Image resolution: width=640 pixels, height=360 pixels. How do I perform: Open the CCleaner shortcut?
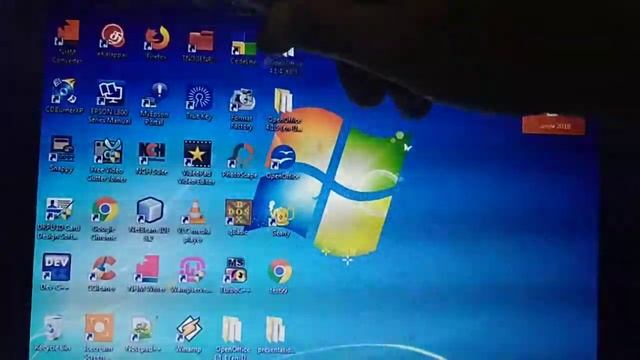coord(102,269)
